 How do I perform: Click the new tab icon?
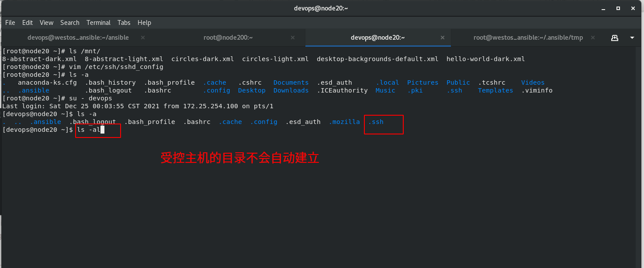click(x=615, y=38)
